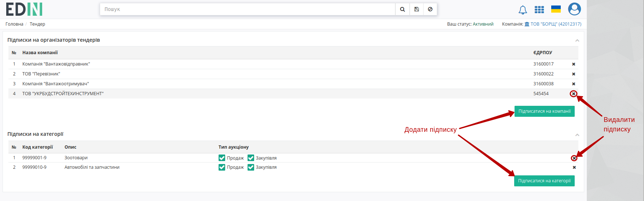Delete the ТОВ "Перевізник" subscription
The image size is (644, 201).
(574, 74)
